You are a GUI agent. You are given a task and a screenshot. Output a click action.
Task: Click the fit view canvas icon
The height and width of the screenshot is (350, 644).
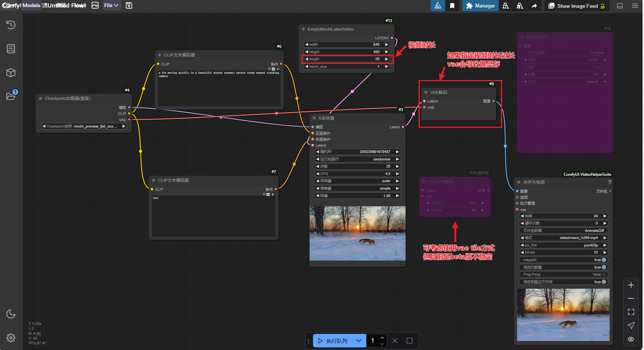631,312
